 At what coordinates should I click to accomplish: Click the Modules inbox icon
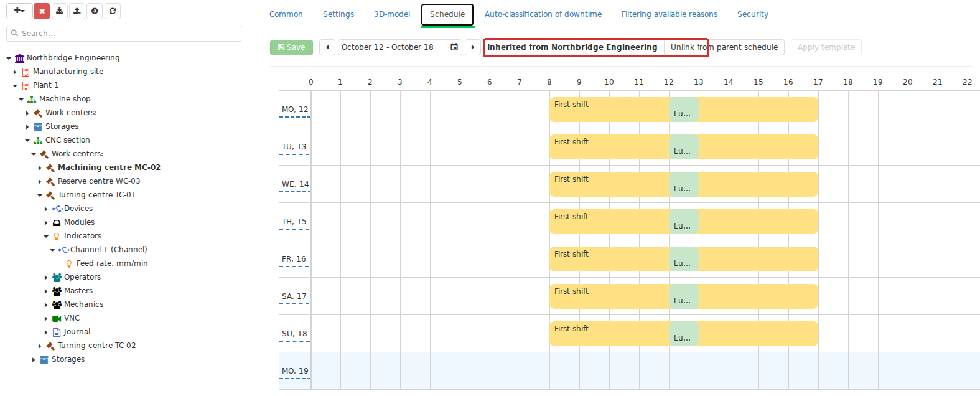[57, 222]
